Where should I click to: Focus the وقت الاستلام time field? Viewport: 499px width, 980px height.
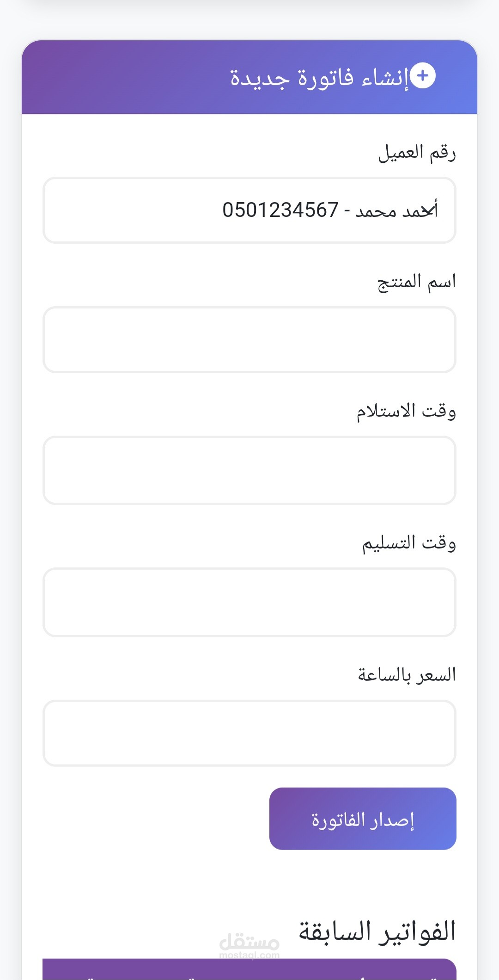coord(249,470)
